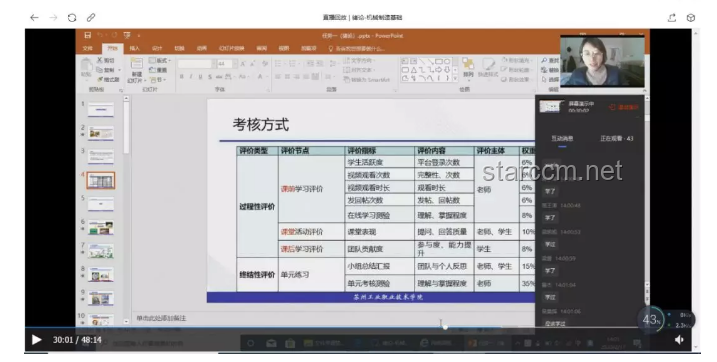Decrease font size with smaller A icon
This screenshot has height=362, width=717.
coord(252,64)
